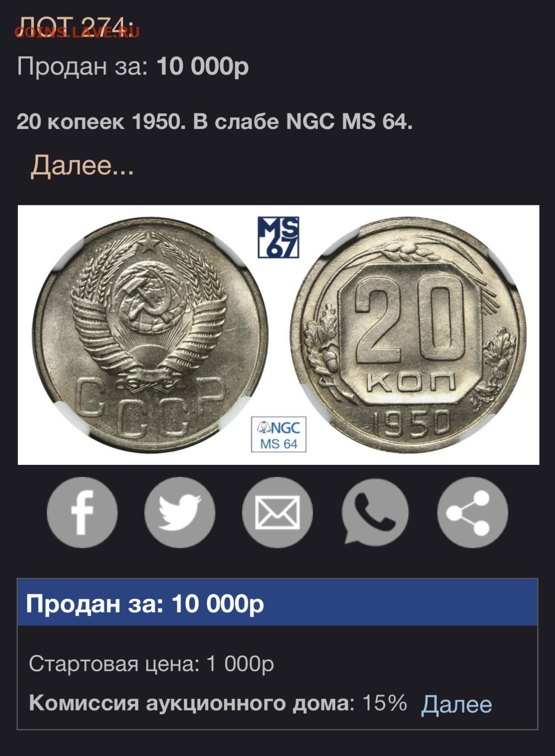This screenshot has width=555, height=756.
Task: Open the generic share options icon
Action: (x=472, y=512)
